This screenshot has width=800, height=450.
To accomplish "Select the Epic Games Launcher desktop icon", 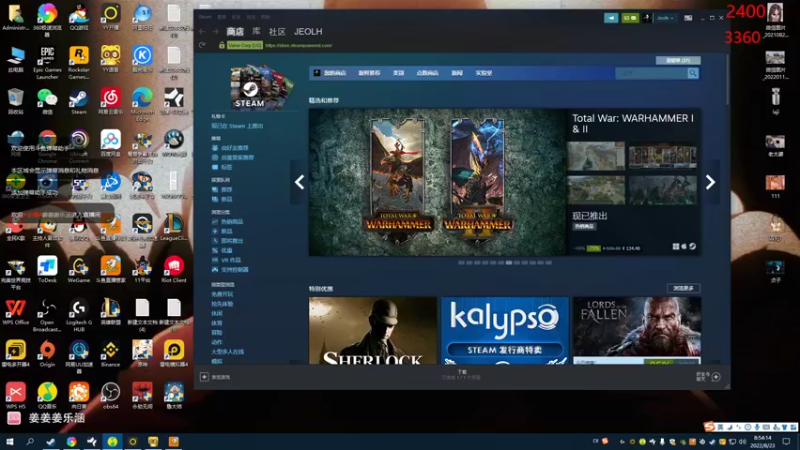I will [47, 62].
